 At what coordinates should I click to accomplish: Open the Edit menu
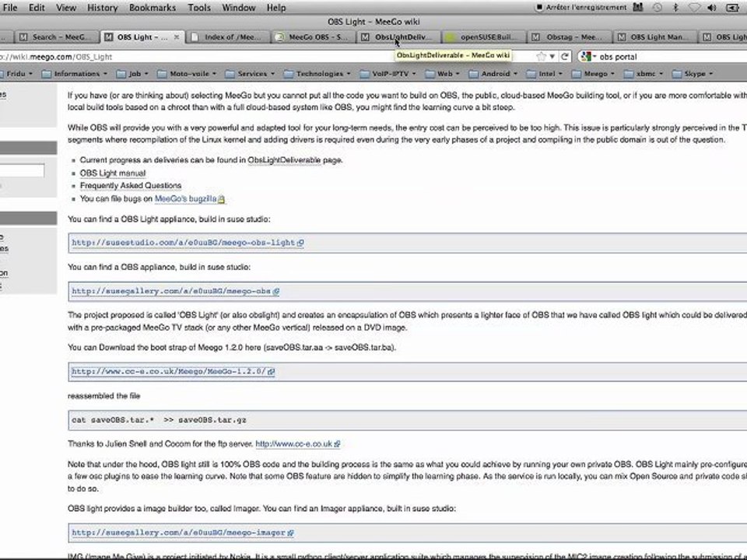pyautogui.click(x=37, y=8)
